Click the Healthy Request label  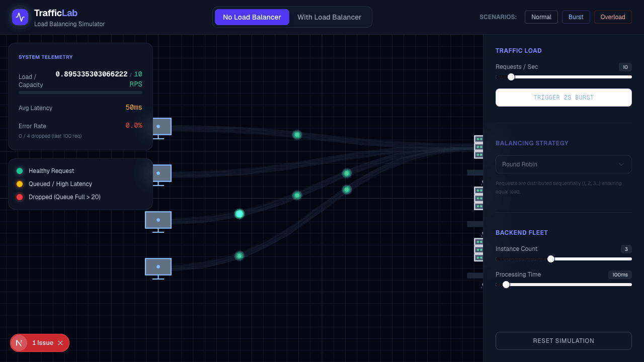[51, 171]
